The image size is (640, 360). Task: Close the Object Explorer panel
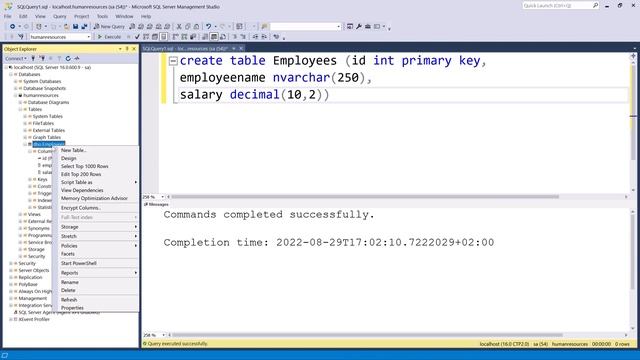[133, 49]
